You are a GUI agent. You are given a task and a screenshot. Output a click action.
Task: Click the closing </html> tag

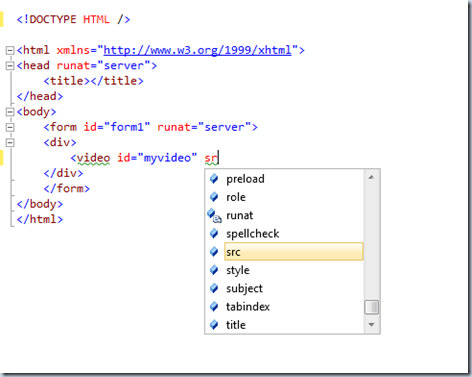click(40, 219)
